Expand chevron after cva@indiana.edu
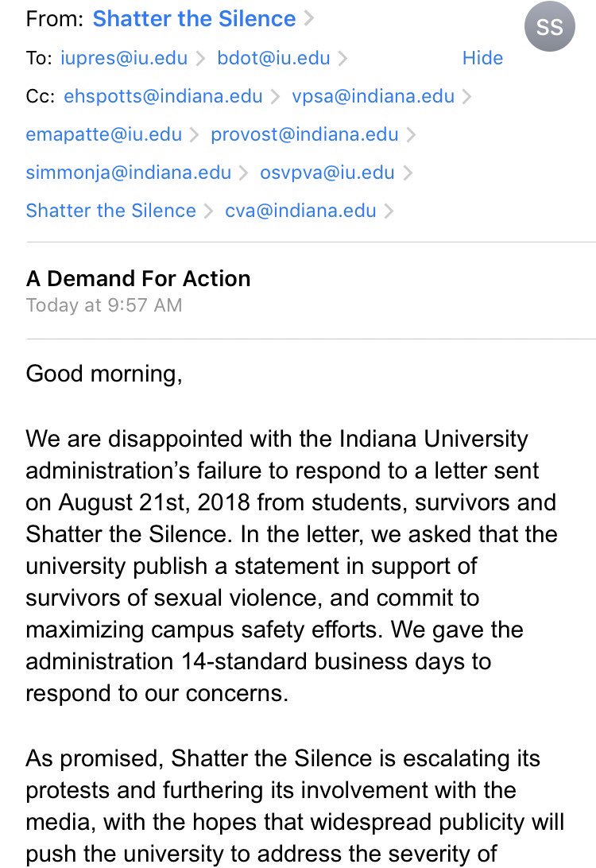Screen dimensions: 596x868 pos(389,211)
